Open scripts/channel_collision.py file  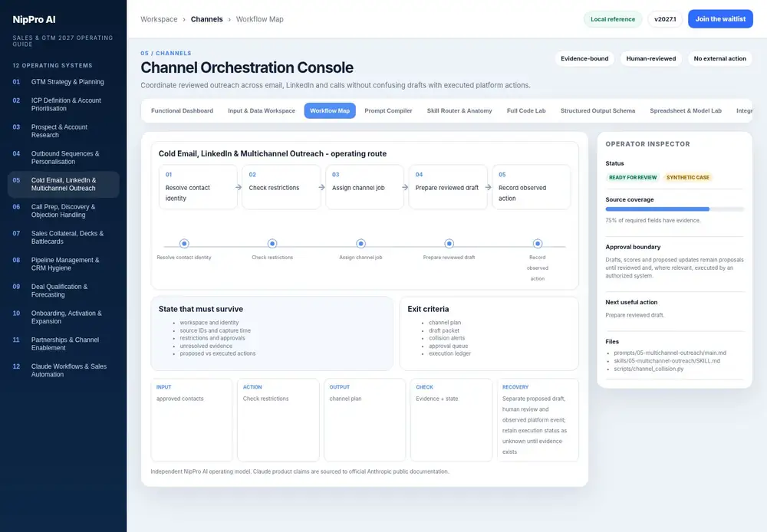(x=649, y=369)
